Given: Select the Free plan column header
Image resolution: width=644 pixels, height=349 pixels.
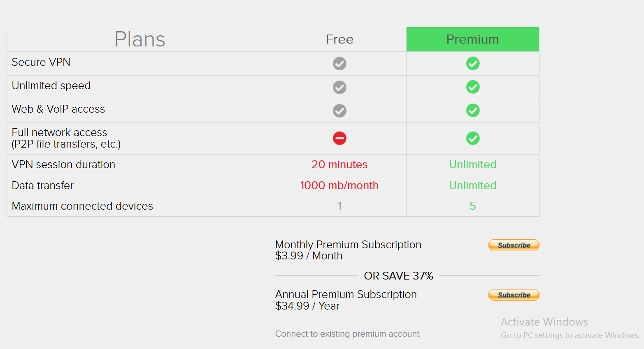Looking at the screenshot, I should pyautogui.click(x=339, y=39).
